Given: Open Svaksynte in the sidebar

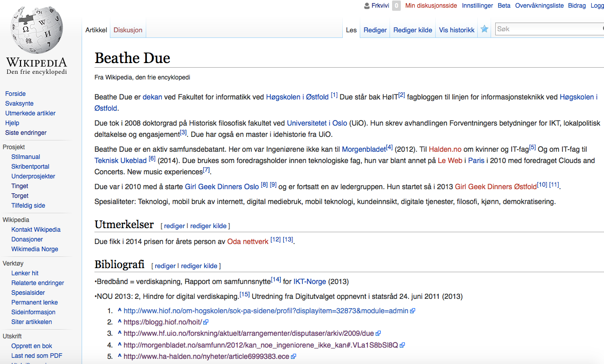Looking at the screenshot, I should point(20,103).
